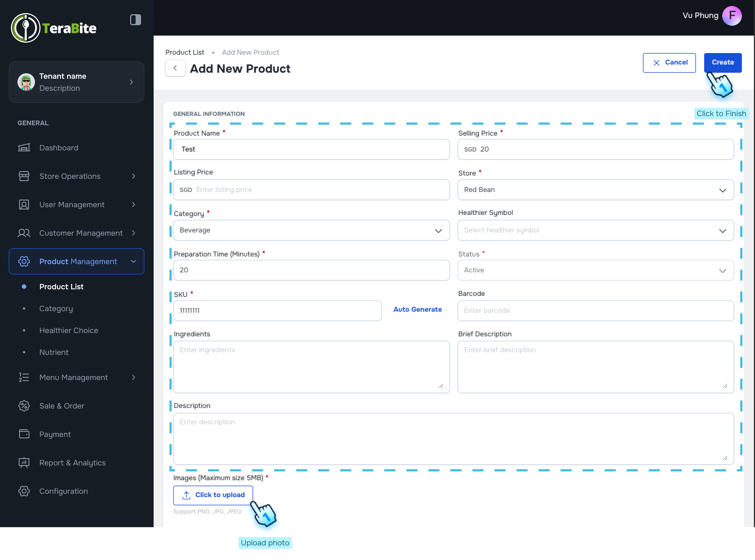755x560 pixels.
Task: Click the Customer Management icon
Action: [x=24, y=233]
